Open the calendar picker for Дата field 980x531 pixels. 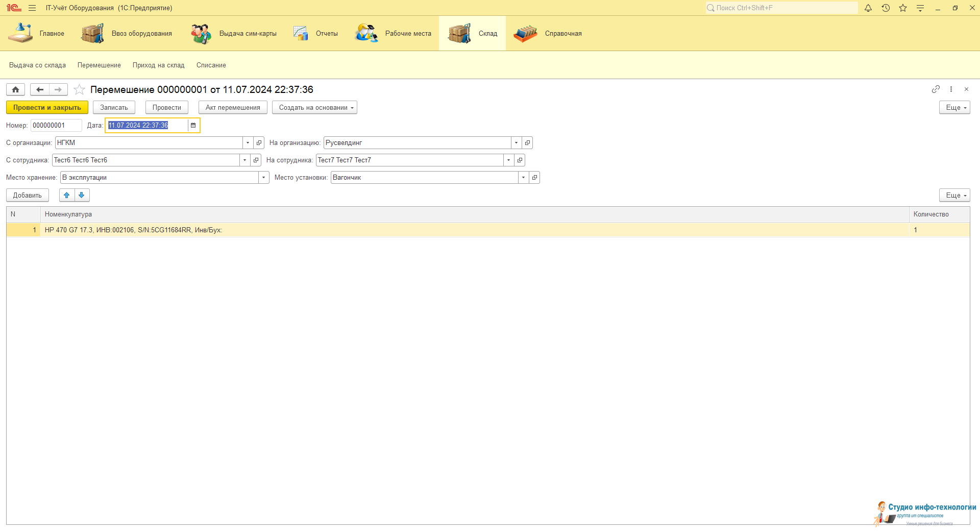193,126
